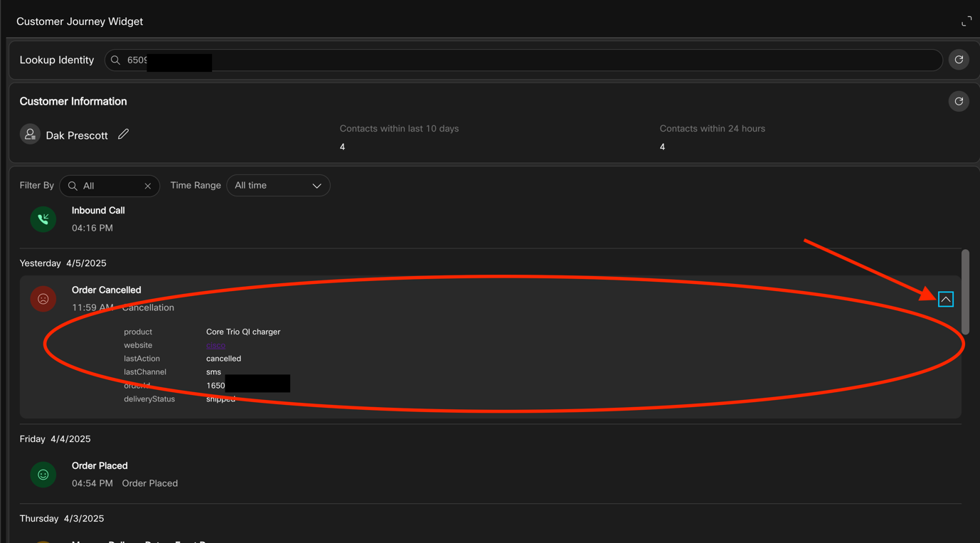Refresh the Customer Information panel
The width and height of the screenshot is (980, 543).
959,101
